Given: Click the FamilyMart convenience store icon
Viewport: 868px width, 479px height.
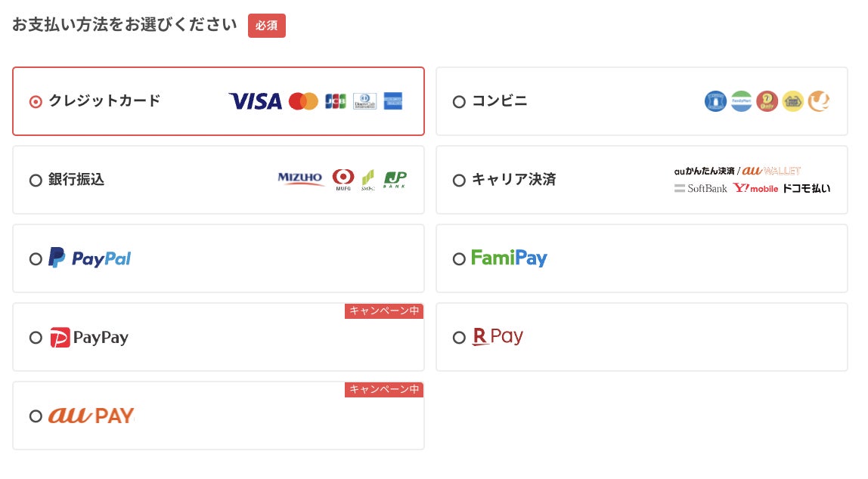Looking at the screenshot, I should click(741, 101).
